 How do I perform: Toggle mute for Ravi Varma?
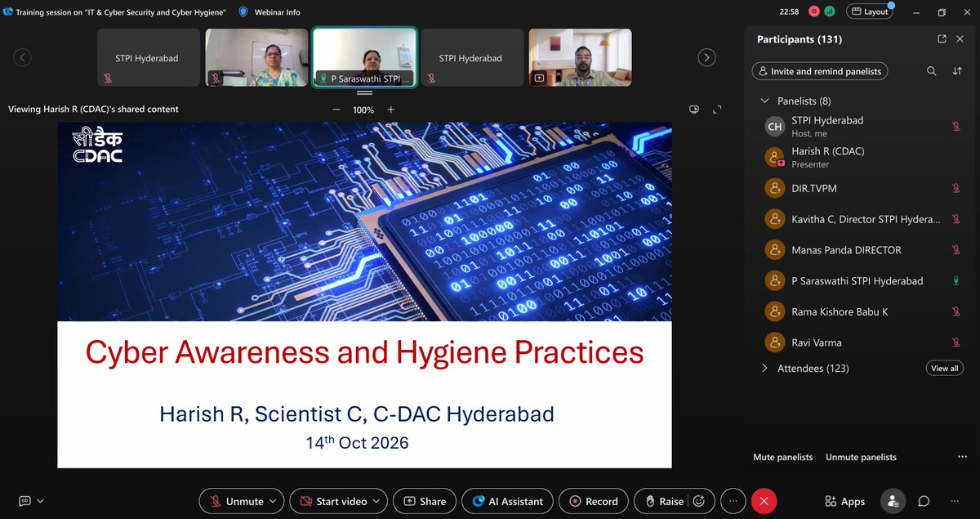tap(955, 342)
